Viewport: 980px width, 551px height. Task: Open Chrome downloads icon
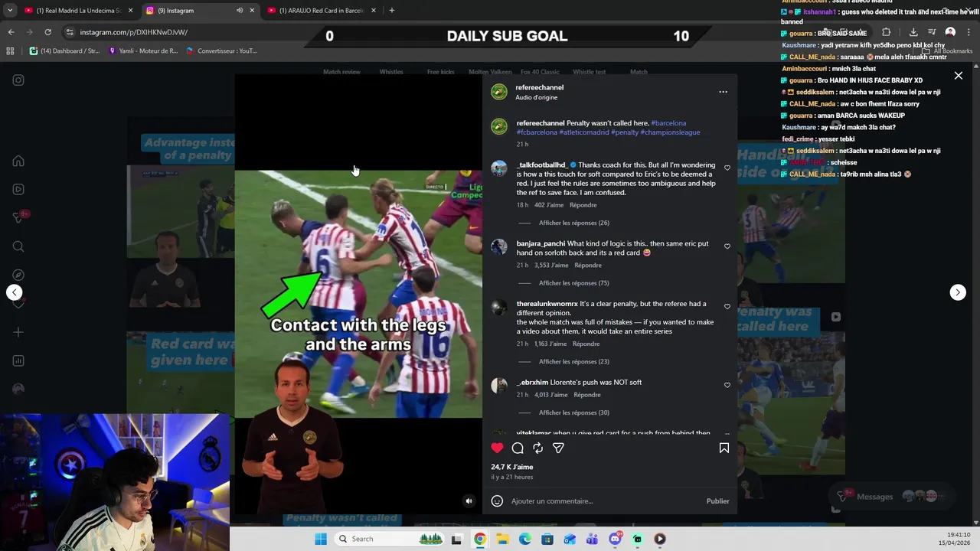coord(913,32)
